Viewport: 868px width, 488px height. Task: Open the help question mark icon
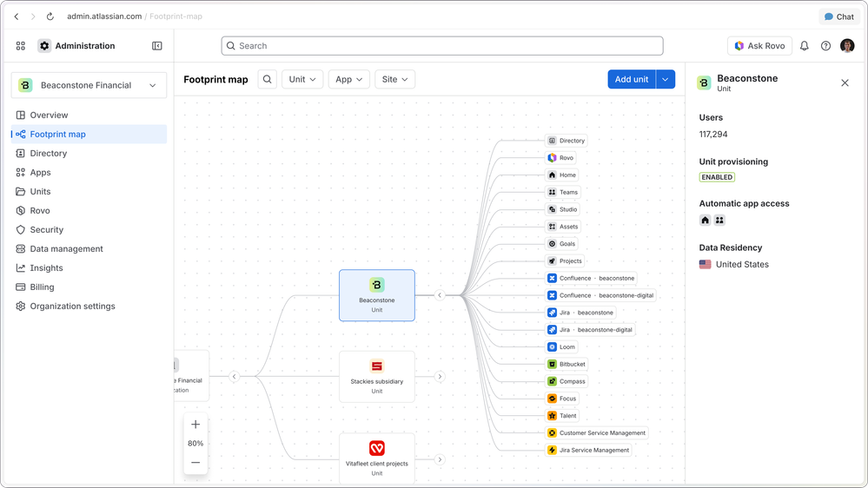pyautogui.click(x=826, y=46)
